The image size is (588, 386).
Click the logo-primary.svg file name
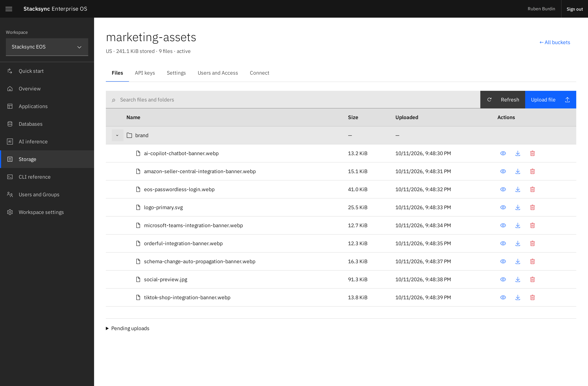163,208
